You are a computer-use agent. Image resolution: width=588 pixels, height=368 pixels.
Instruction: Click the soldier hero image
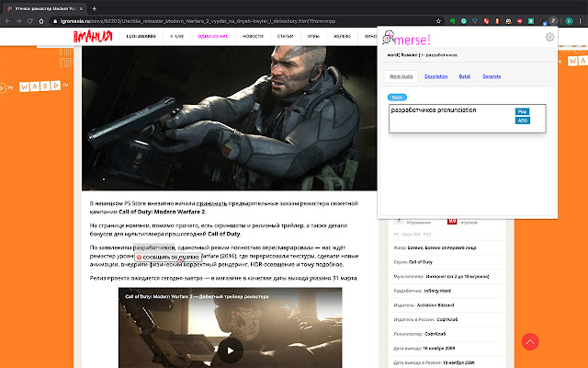(x=229, y=118)
